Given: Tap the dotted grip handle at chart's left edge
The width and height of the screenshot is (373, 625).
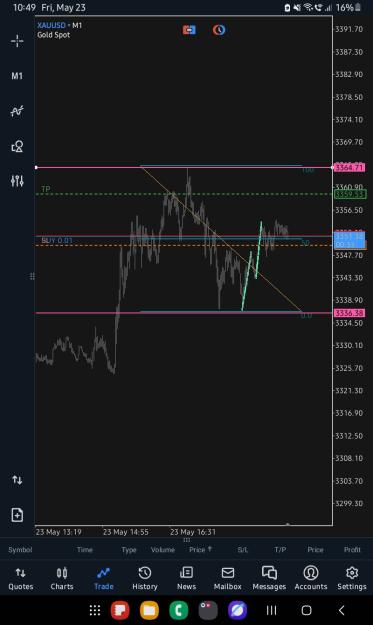Looking at the screenshot, I should point(32,276).
